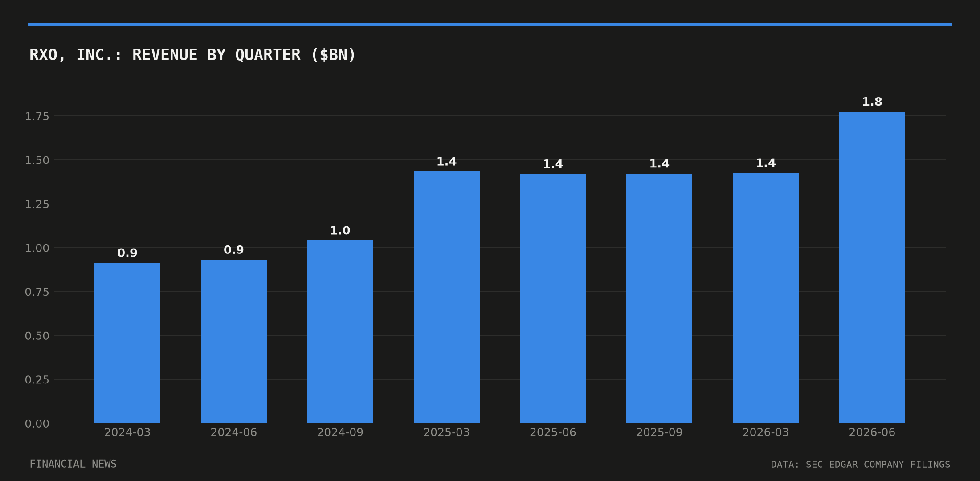The width and height of the screenshot is (980, 481).
Task: Click the x-axis label 2025-06
Action: (x=553, y=432)
